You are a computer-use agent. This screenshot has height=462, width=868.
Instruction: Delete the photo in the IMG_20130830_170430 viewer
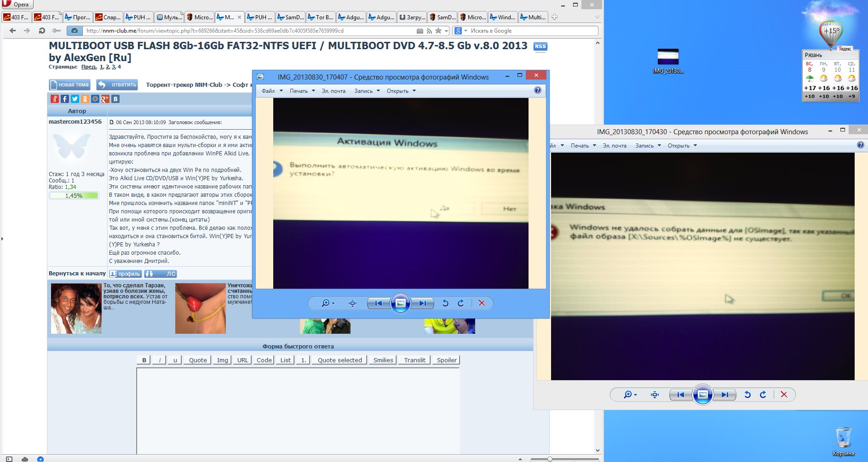784,394
